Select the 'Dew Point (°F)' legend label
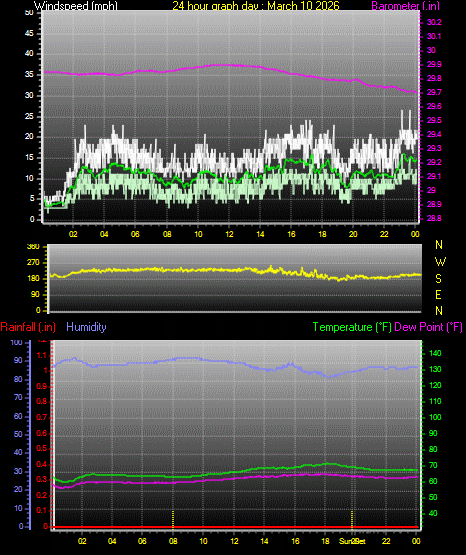This screenshot has height=555, width=466. coord(428,327)
